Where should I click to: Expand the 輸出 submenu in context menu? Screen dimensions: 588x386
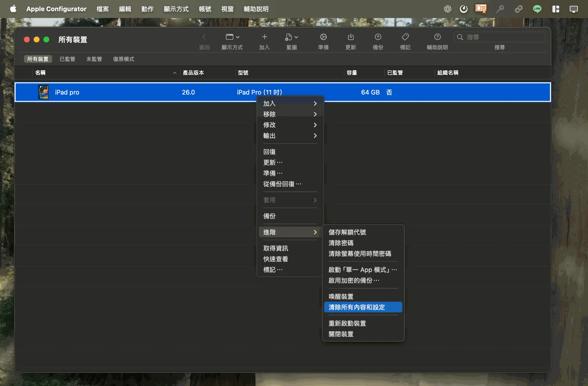290,136
